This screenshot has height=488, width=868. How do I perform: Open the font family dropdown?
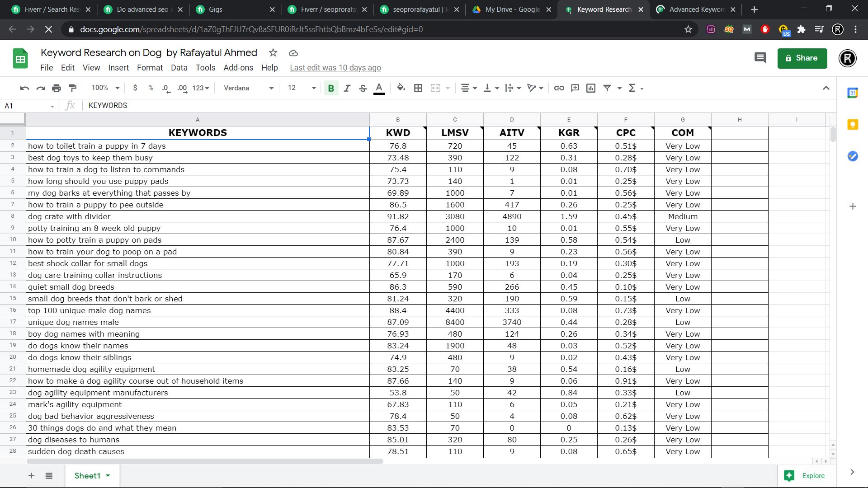(x=246, y=88)
